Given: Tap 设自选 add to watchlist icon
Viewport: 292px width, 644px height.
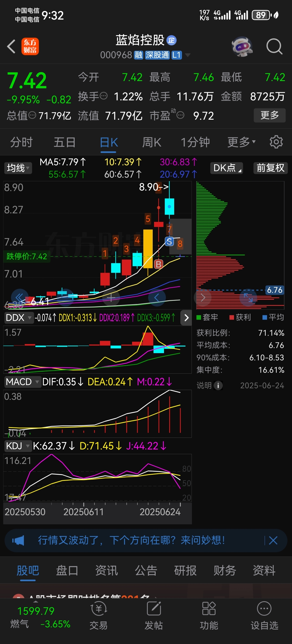Looking at the screenshot, I should (x=264, y=616).
